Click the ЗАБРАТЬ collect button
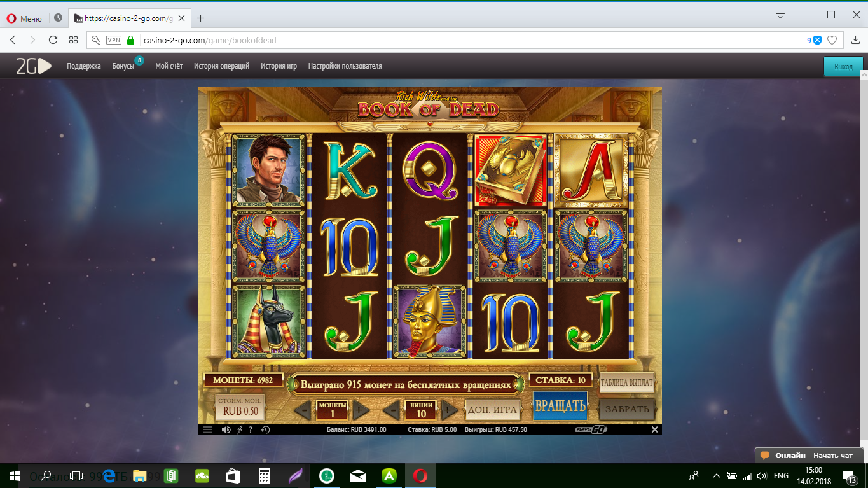Image resolution: width=868 pixels, height=488 pixels. pos(627,409)
